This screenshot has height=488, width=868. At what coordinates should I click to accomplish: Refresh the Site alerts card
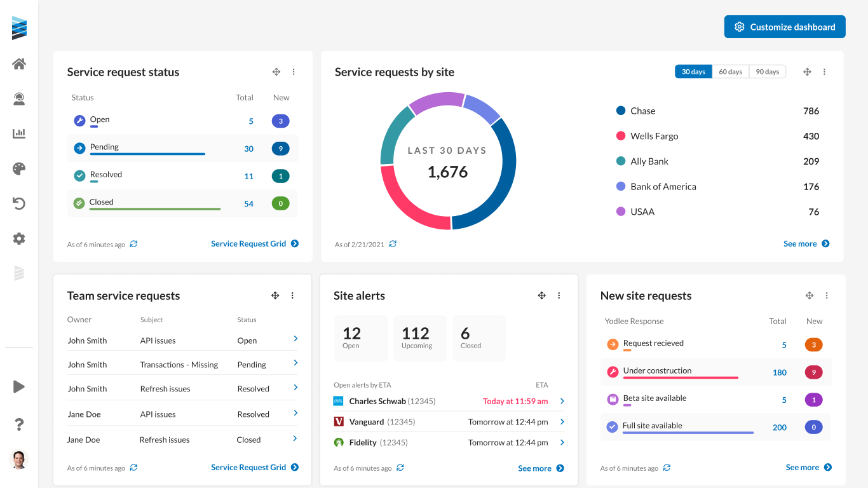(400, 468)
